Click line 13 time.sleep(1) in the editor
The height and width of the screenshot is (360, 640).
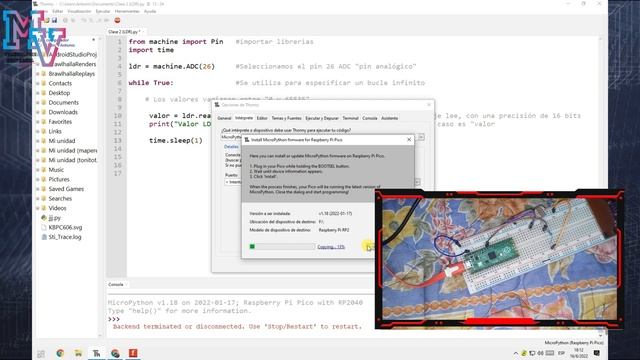(176, 141)
